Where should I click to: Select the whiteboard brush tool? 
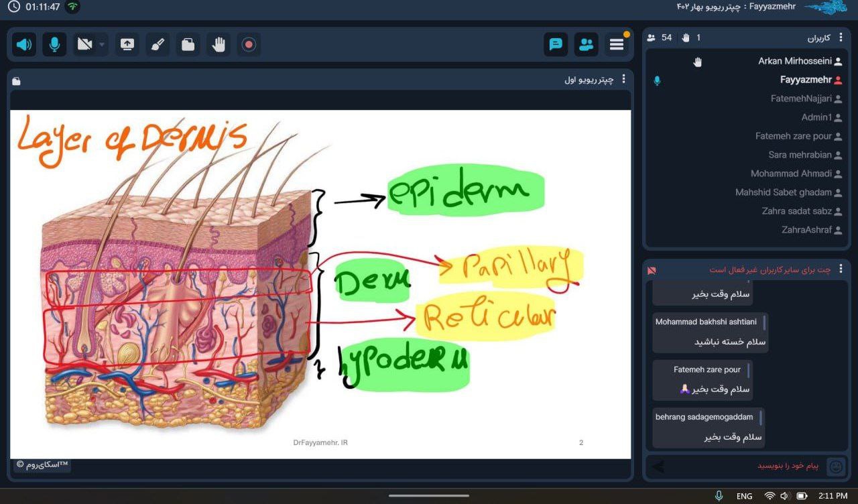click(x=158, y=45)
